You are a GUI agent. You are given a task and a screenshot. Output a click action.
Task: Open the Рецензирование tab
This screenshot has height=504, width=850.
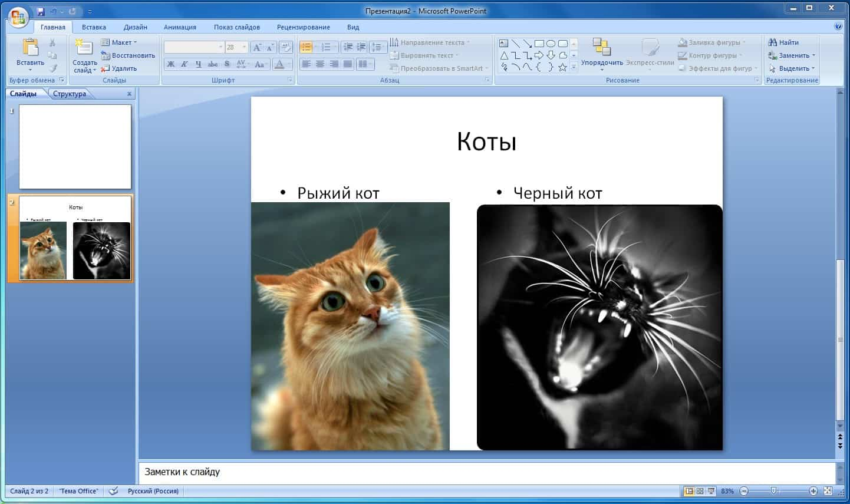click(x=304, y=27)
